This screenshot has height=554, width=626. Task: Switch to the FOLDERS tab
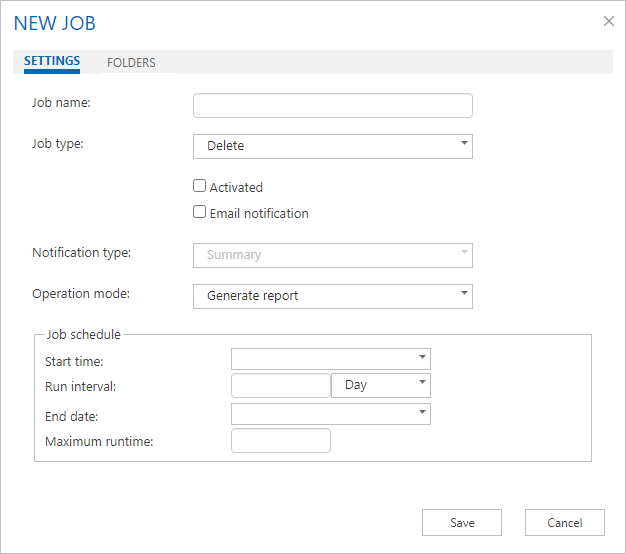[131, 63]
